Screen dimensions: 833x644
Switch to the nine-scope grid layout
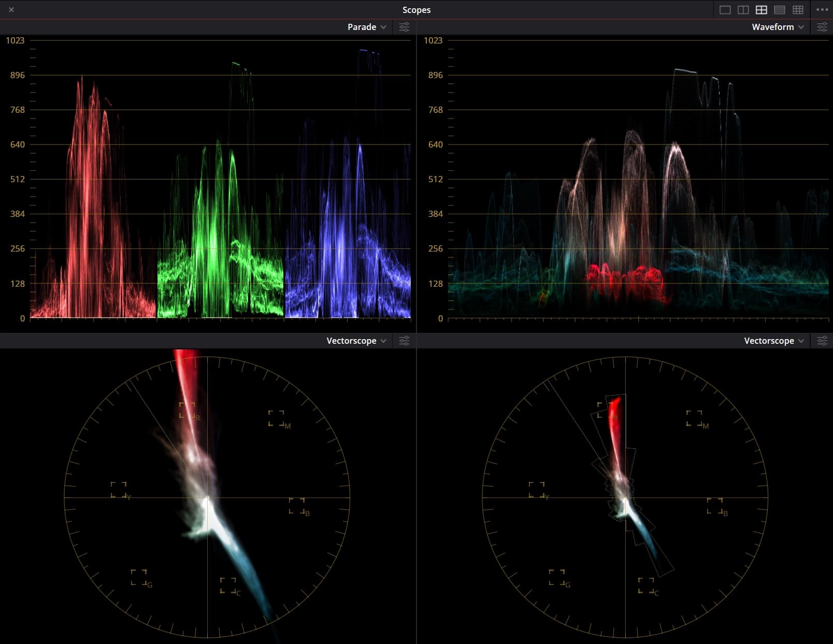(x=798, y=10)
